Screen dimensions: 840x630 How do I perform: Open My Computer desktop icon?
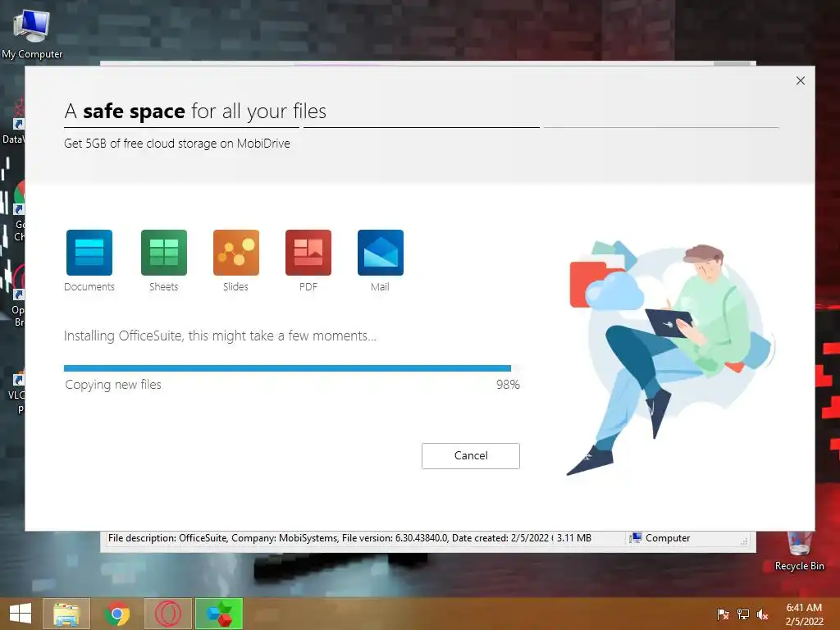tap(32, 33)
